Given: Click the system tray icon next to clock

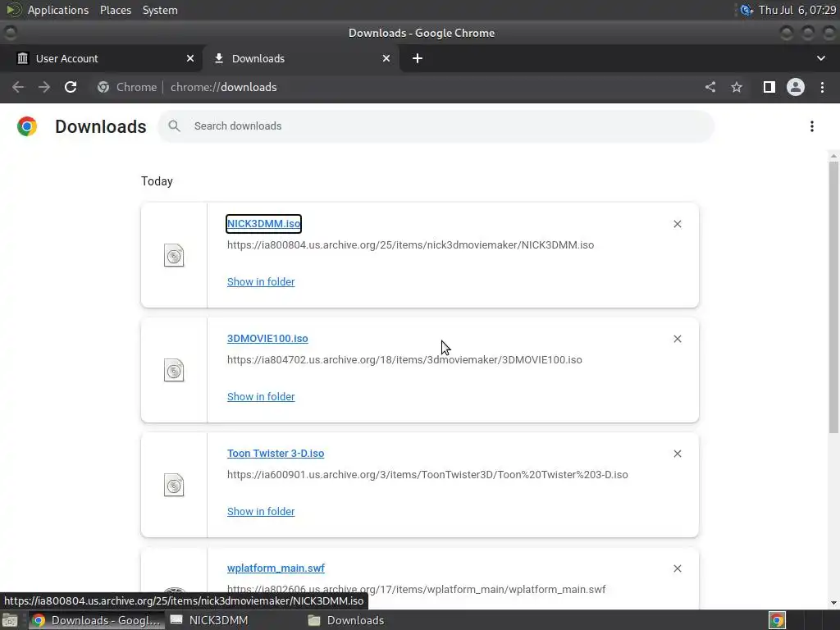Looking at the screenshot, I should click(x=746, y=10).
